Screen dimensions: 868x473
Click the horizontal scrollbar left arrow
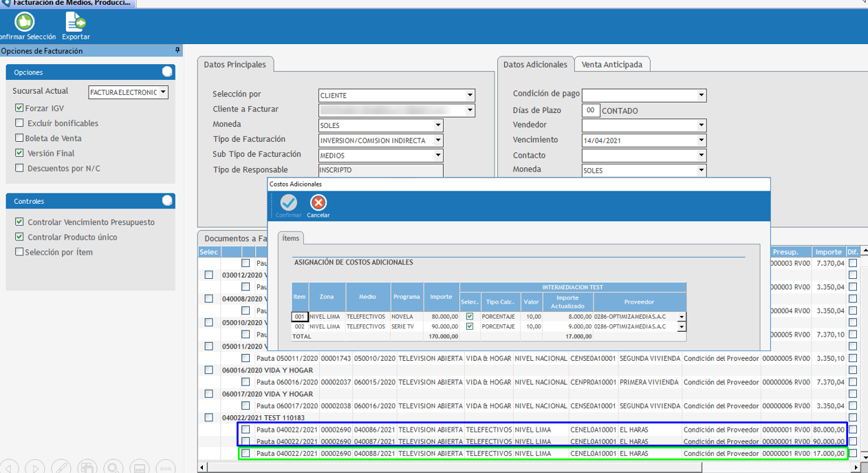click(202, 467)
